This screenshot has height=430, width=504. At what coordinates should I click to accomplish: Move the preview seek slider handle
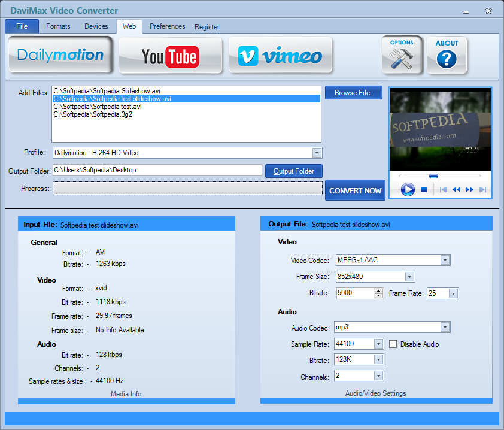(x=433, y=176)
